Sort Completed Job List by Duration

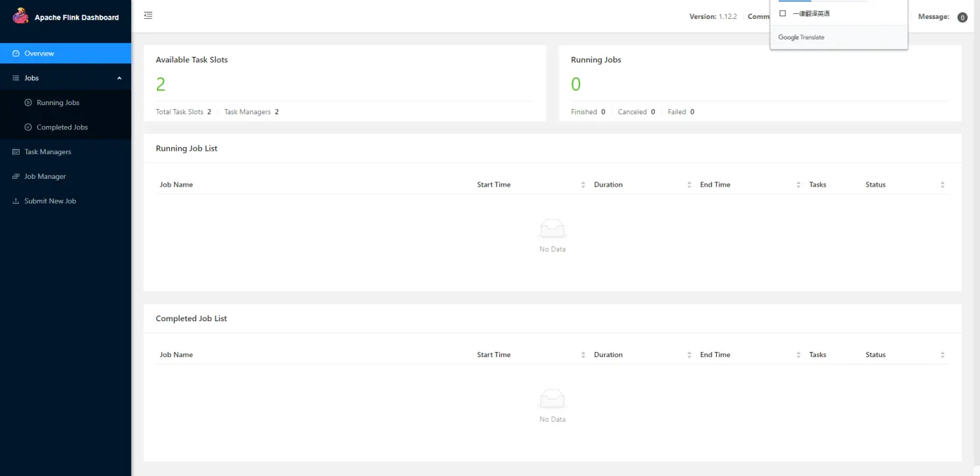click(689, 355)
